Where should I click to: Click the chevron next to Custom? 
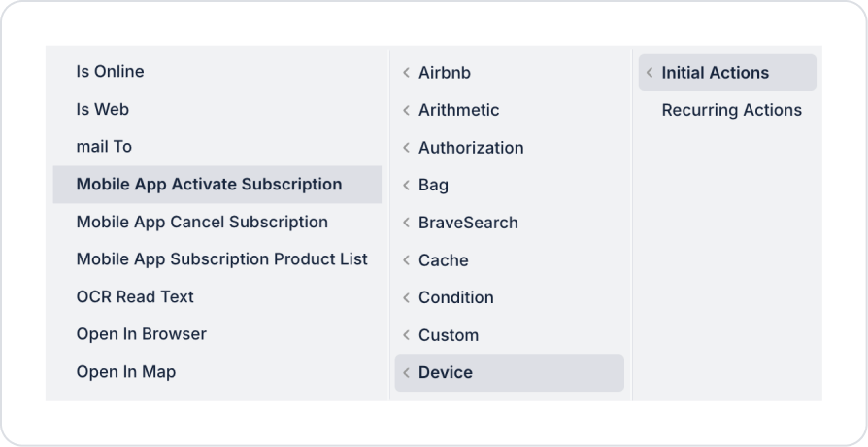coord(406,335)
